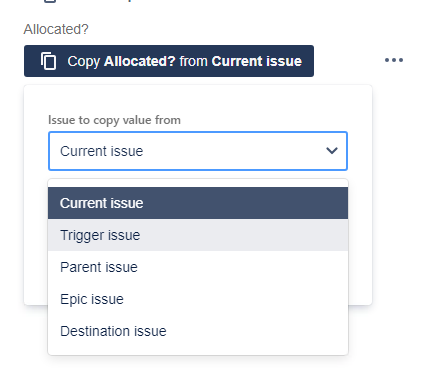Open the three-dot more options menu
The width and height of the screenshot is (428, 392).
[394, 60]
